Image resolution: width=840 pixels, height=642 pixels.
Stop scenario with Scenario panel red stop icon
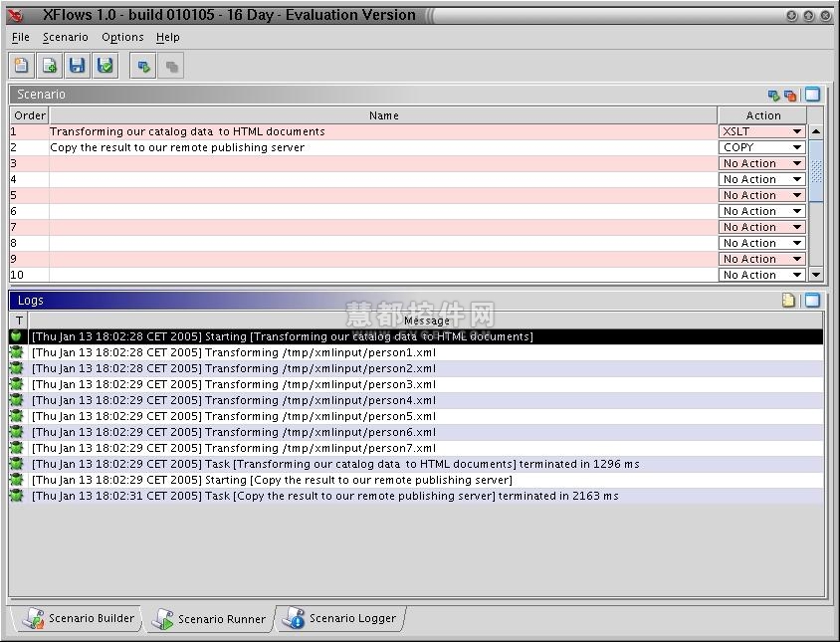pos(789,95)
